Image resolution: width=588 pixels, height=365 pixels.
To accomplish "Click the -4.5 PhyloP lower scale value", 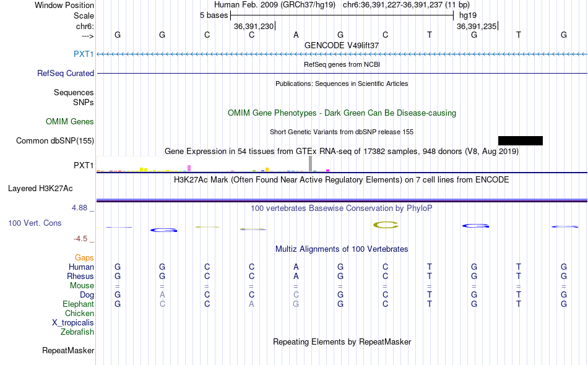I will coord(80,239).
